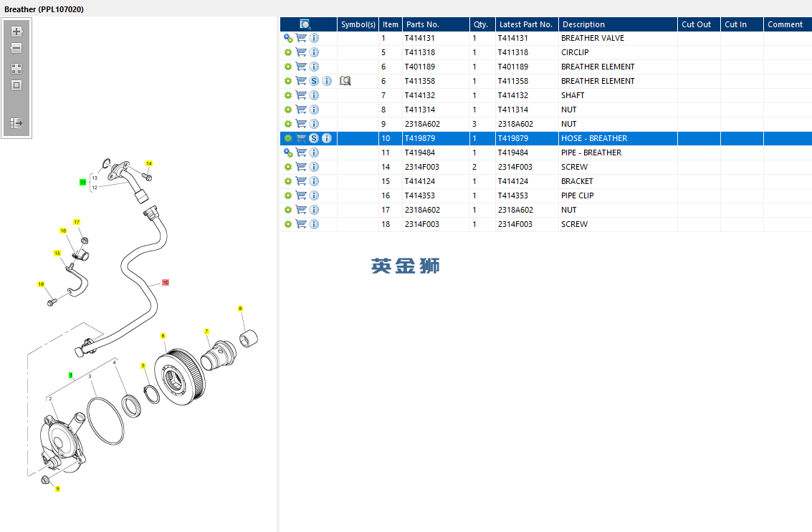Select the BRACKET description cell
Viewport: 812px width, 532px height.
pyautogui.click(x=618, y=181)
